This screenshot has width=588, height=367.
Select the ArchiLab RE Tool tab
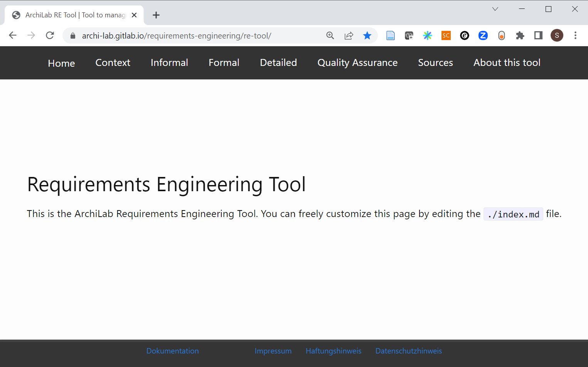74,15
